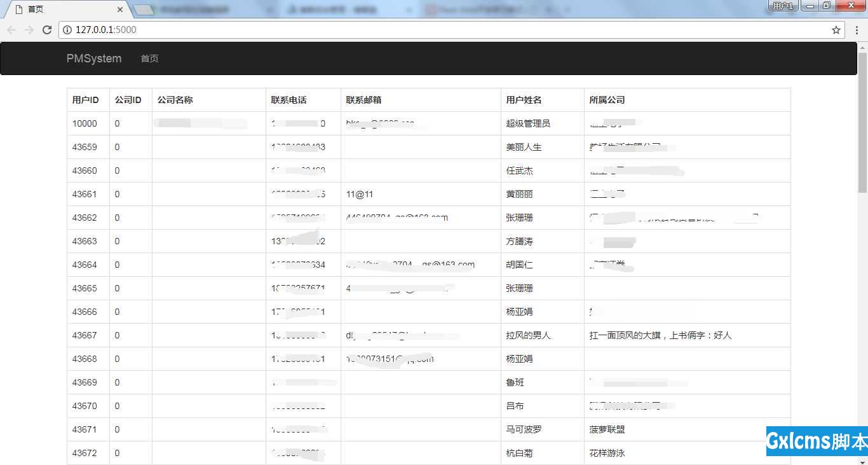Viewport: 868px width, 465px height.
Task: Open Chrome menu three-dot icon
Action: click(x=857, y=30)
